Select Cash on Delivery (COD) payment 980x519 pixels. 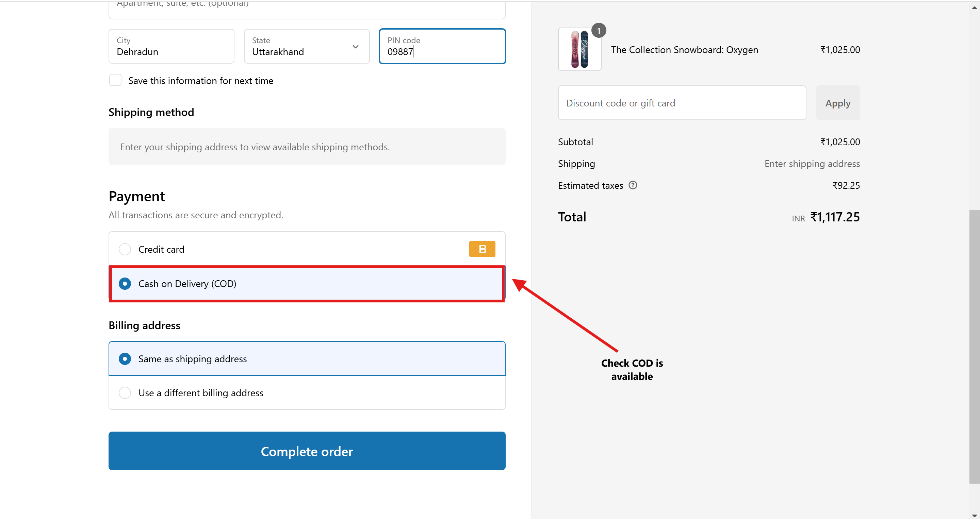tap(125, 284)
